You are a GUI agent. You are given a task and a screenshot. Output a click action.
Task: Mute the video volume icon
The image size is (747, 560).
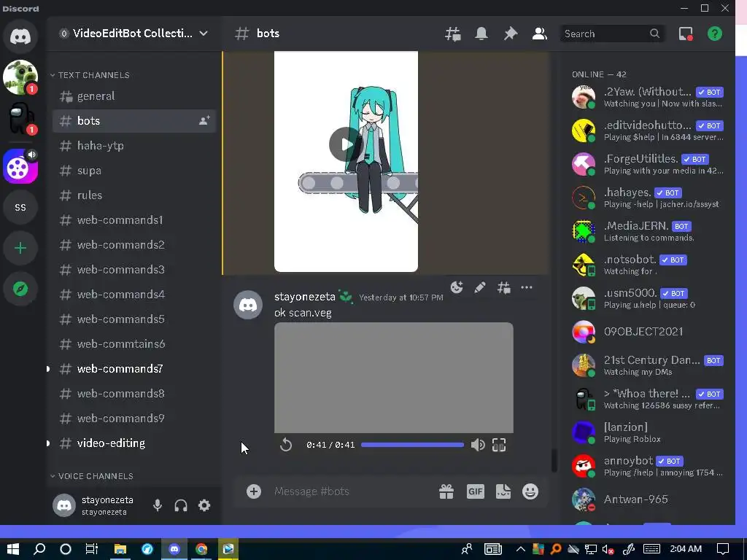(x=477, y=445)
